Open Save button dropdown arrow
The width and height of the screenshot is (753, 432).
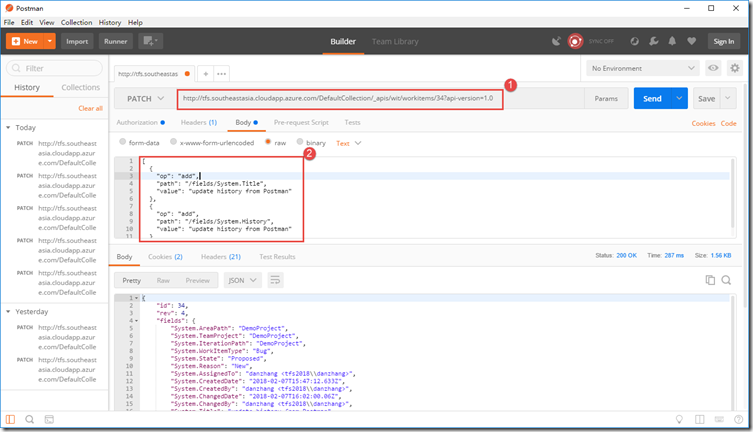click(728, 98)
